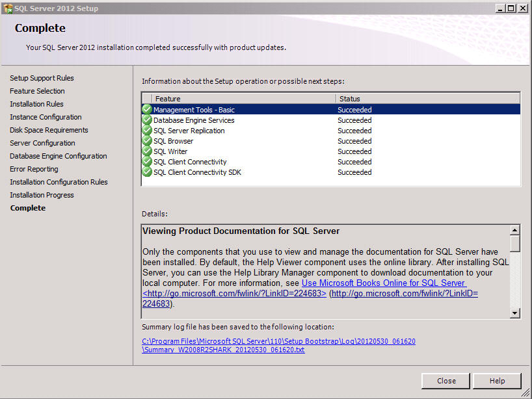Click the check icon for SQL Client Connectivity SDK

click(x=147, y=172)
